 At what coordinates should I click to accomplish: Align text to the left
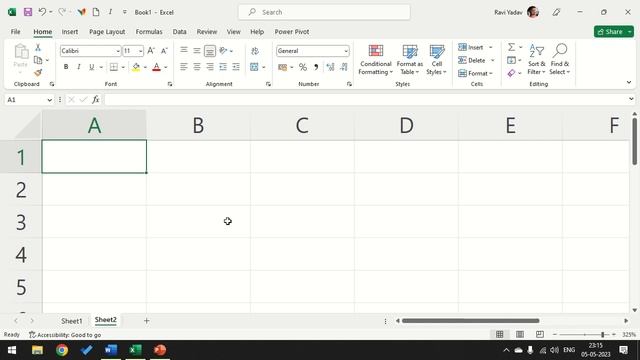tap(184, 67)
